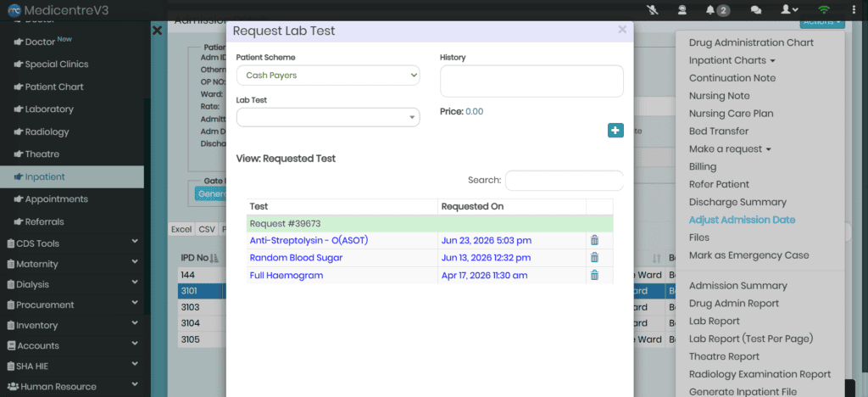Select Continuation Note menu entry
This screenshot has width=868, height=397.
point(732,78)
